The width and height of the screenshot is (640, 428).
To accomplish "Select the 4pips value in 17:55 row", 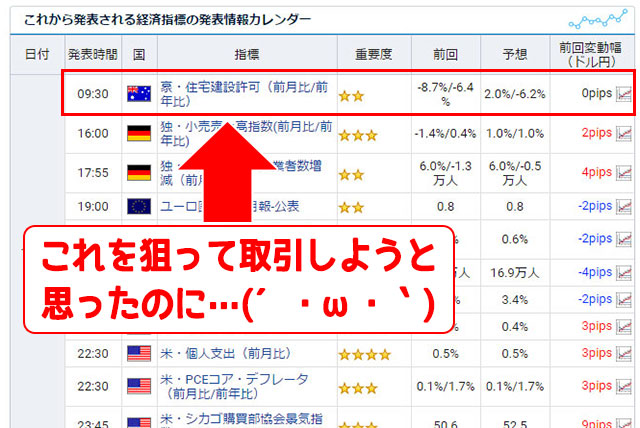I will [596, 172].
